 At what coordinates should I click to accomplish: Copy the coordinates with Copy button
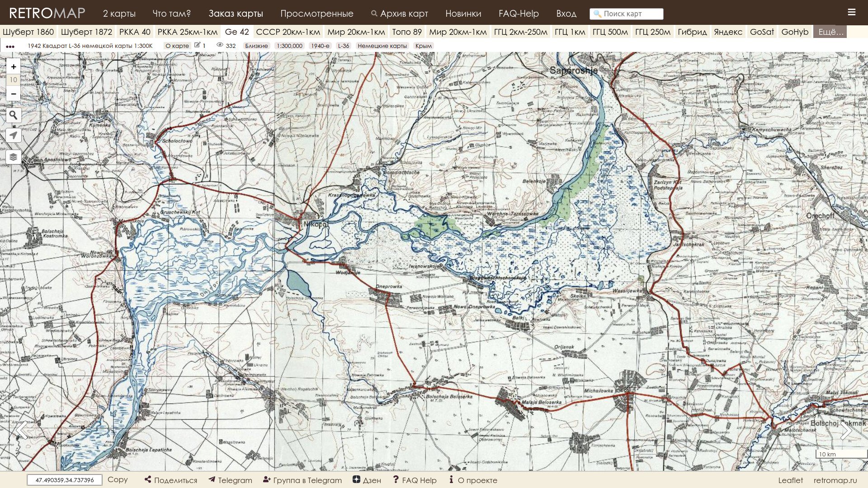118,479
